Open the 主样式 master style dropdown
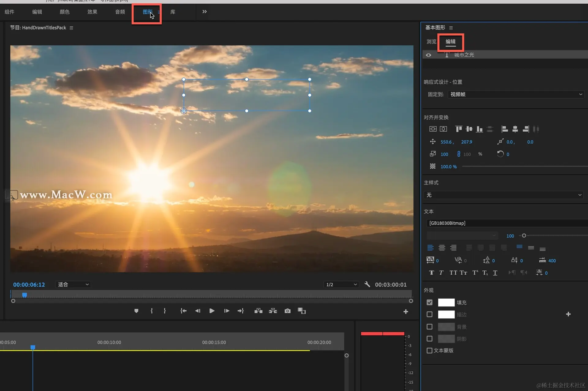The width and height of the screenshot is (588, 391). pyautogui.click(x=503, y=195)
